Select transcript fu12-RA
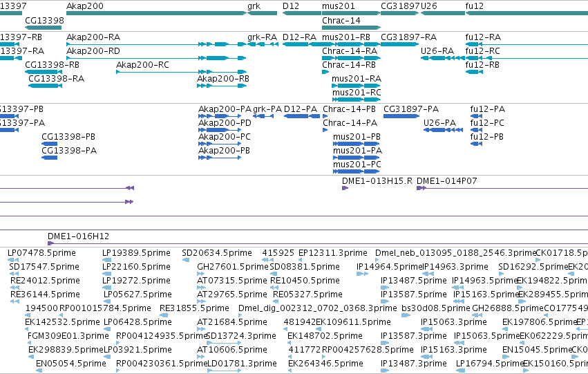This screenshot has width=588, height=374. [527, 44]
